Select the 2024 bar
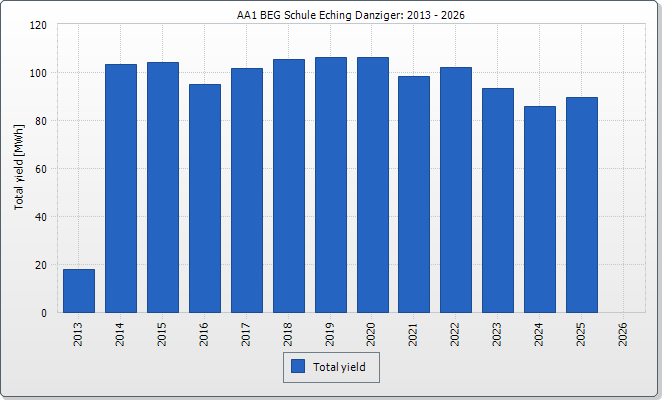The width and height of the screenshot is (662, 400). pos(540,209)
